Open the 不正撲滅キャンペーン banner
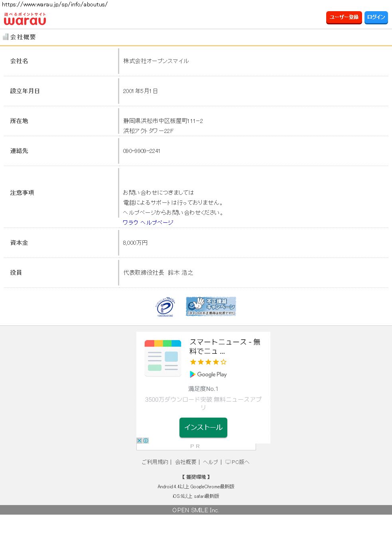 pyautogui.click(x=211, y=306)
